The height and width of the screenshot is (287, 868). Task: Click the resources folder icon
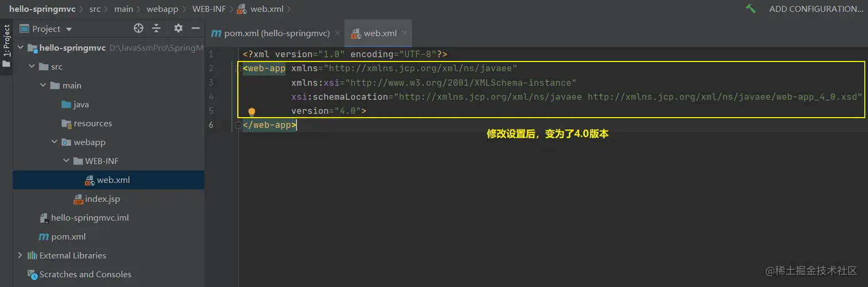point(66,123)
